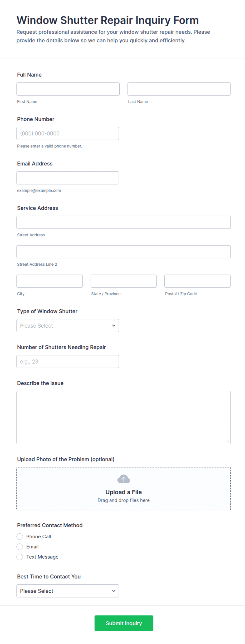Image resolution: width=245 pixels, height=644 pixels.
Task: Click Upload a File text
Action: point(124,492)
